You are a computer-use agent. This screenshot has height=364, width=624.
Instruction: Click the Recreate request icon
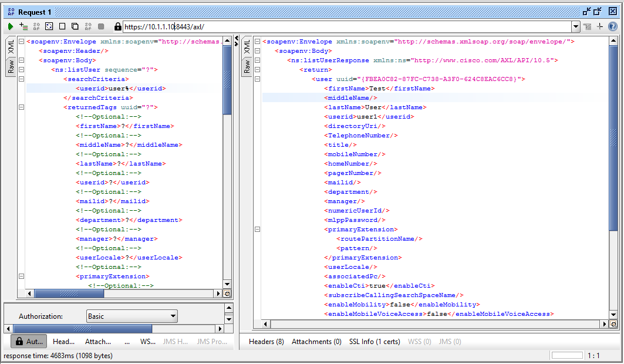49,26
